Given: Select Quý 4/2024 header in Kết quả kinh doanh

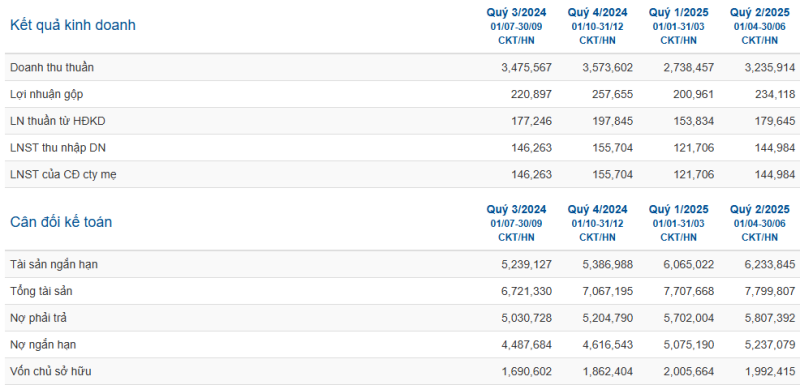Looking at the screenshot, I should [597, 12].
